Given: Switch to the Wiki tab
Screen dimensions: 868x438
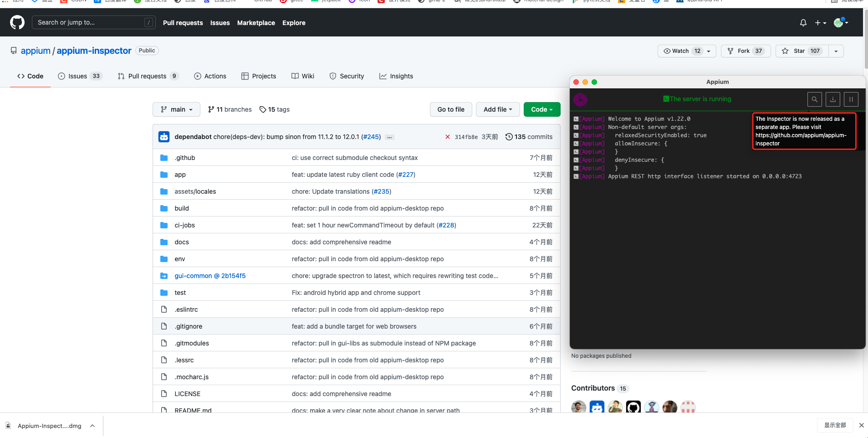Looking at the screenshot, I should [303, 76].
